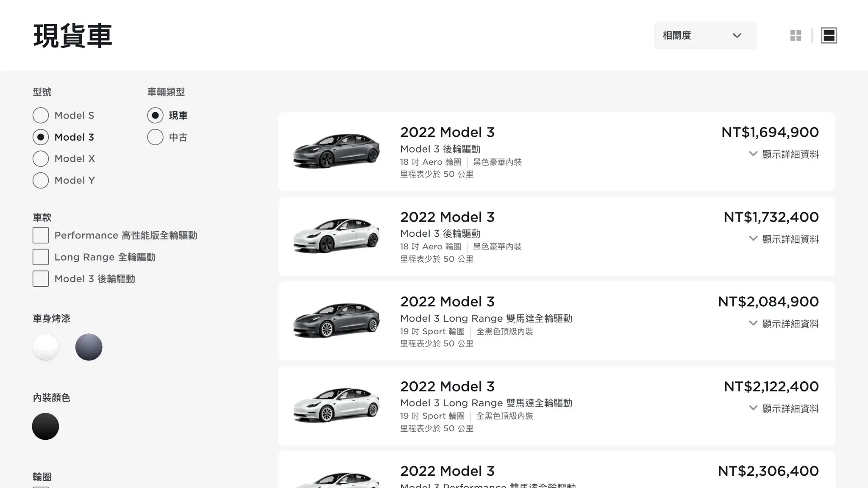Switch to list view icon

(x=829, y=36)
